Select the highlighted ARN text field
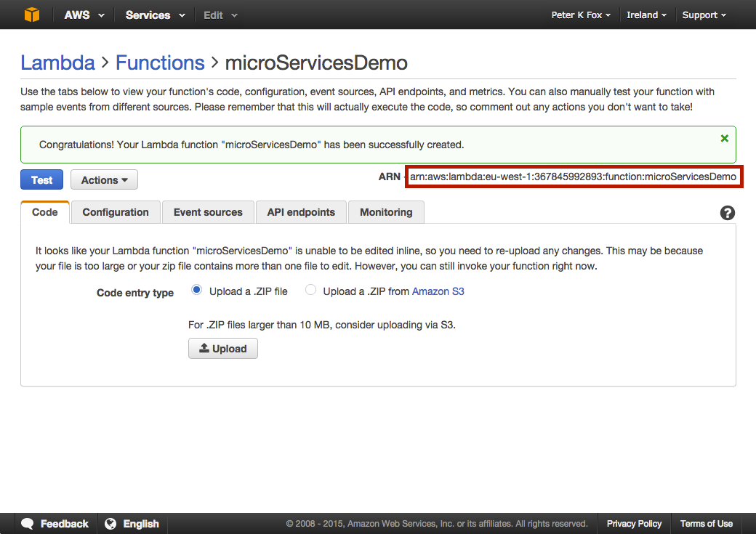Screen dimensions: 756x534 click(574, 177)
